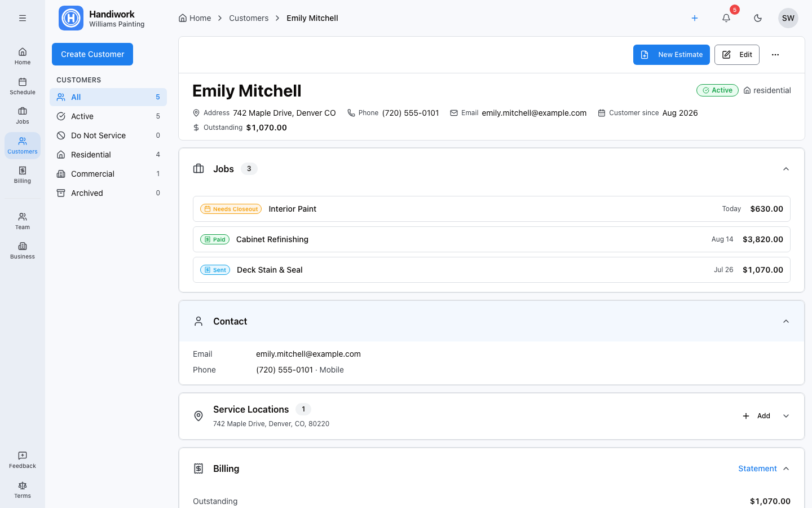This screenshot has width=812, height=508.
Task: Click the residential type label
Action: 767,90
